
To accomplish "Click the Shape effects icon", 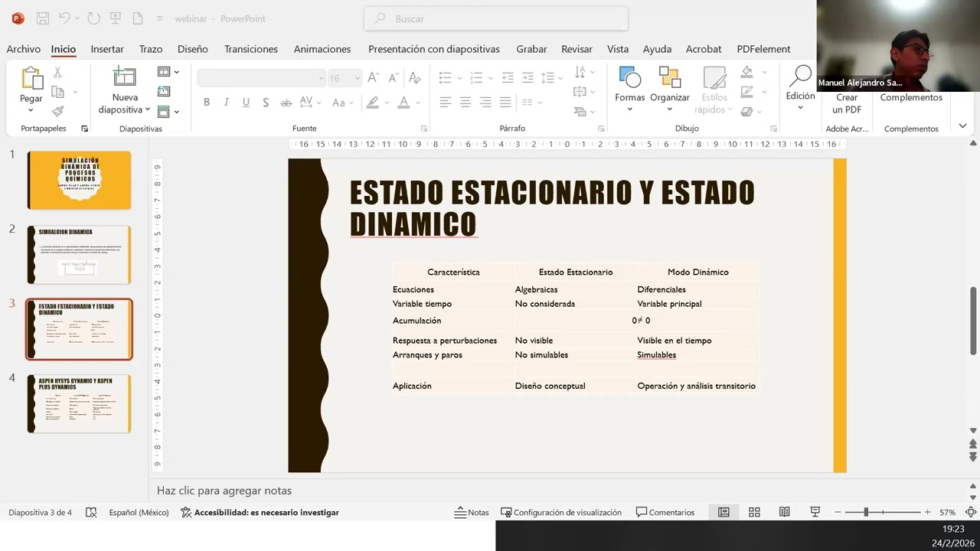I will [747, 110].
